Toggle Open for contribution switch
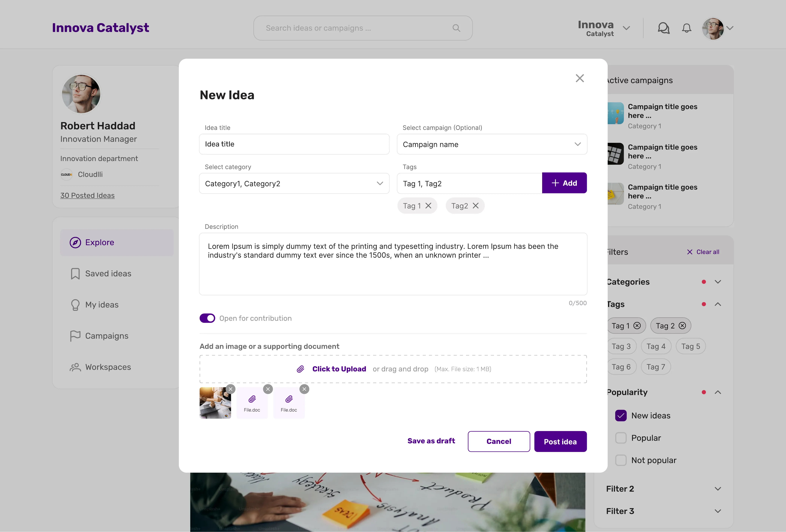Screen dimensions: 786x532 [x=207, y=318]
